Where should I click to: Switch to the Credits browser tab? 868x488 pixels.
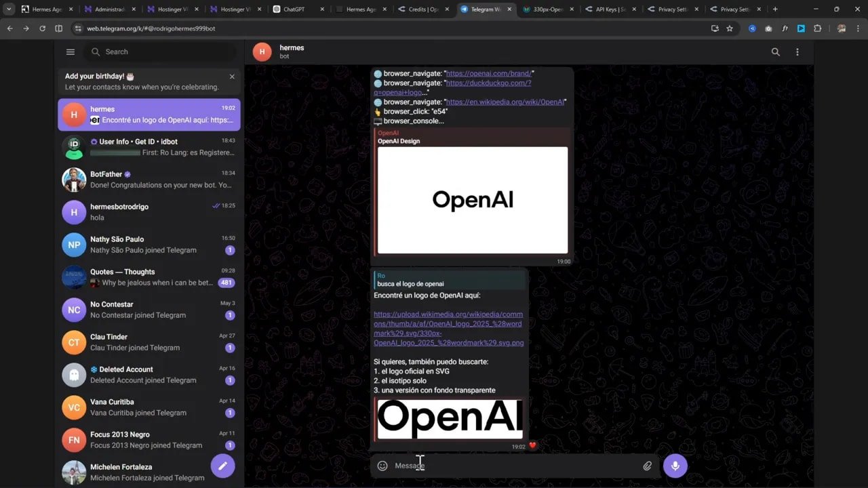(x=422, y=9)
